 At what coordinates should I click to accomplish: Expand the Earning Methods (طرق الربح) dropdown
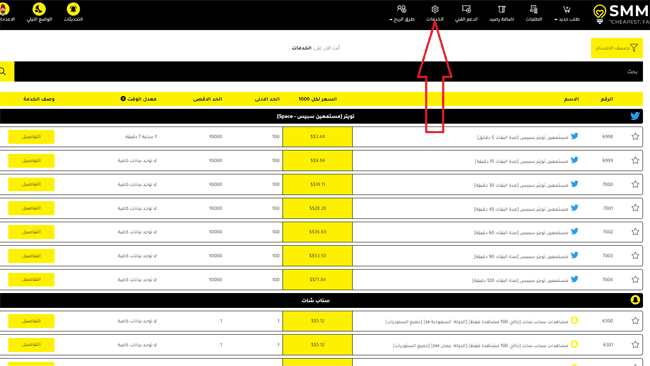coord(402,13)
